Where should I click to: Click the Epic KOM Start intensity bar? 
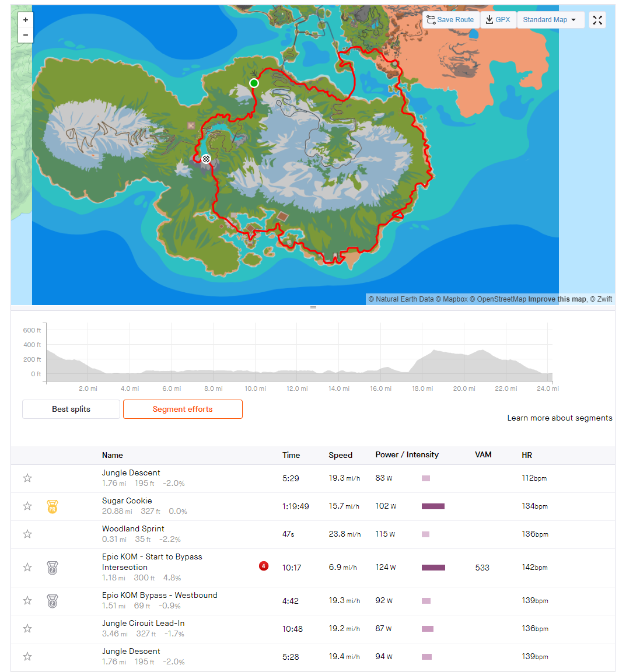(x=433, y=568)
